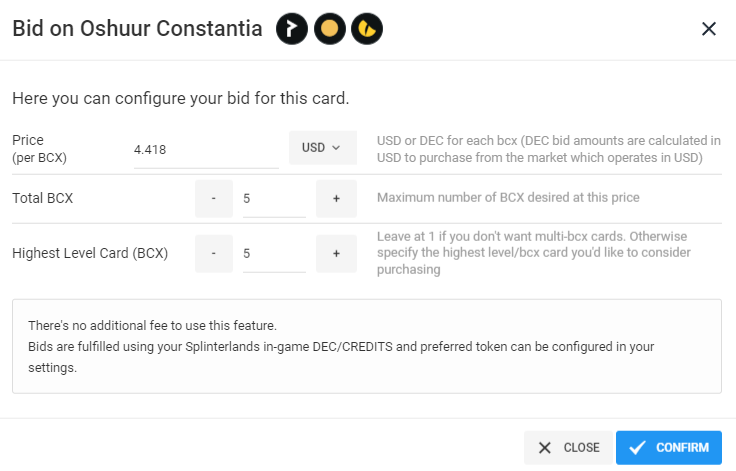Click the Bid on Oshuur Constantia title

pos(137,29)
